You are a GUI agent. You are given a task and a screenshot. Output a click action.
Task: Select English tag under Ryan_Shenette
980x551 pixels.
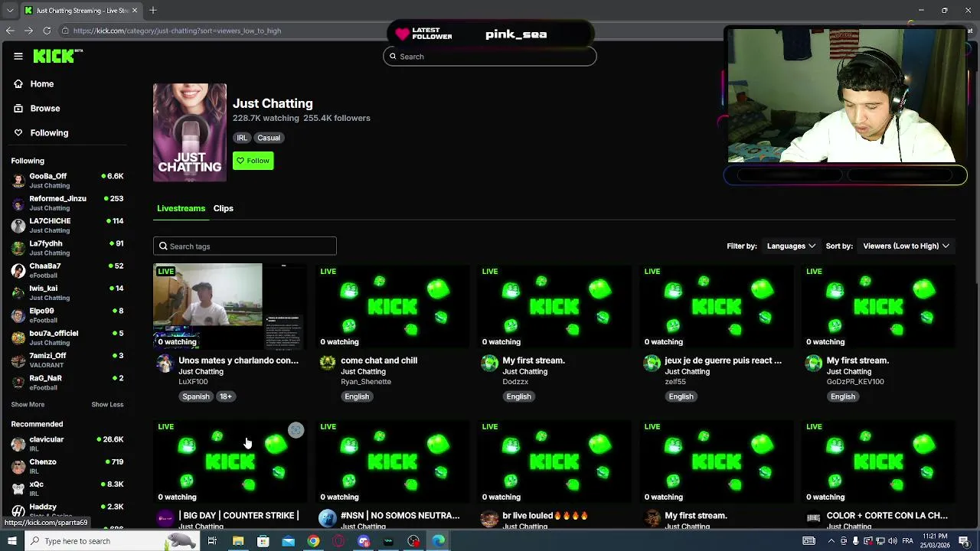tap(357, 396)
